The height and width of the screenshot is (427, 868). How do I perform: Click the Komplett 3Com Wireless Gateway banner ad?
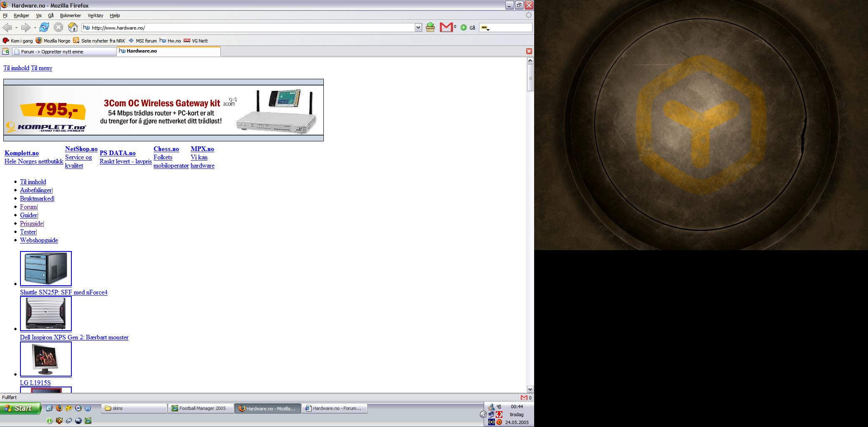tap(164, 110)
